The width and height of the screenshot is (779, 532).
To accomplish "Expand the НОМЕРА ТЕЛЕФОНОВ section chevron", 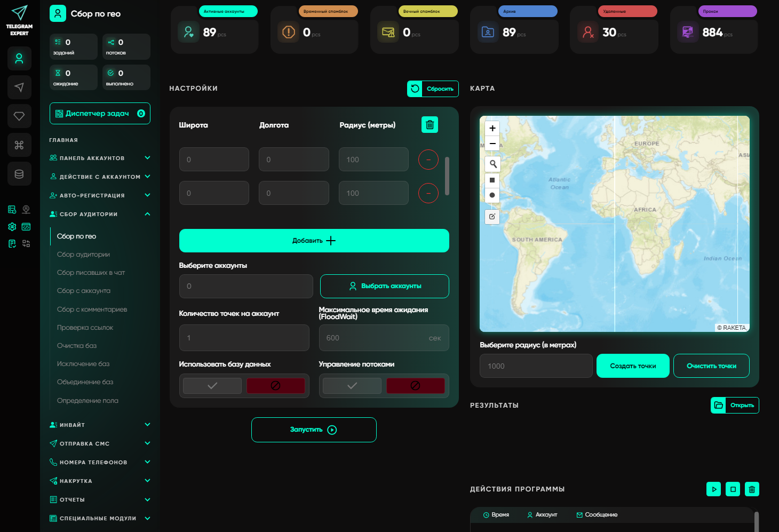I will (148, 462).
